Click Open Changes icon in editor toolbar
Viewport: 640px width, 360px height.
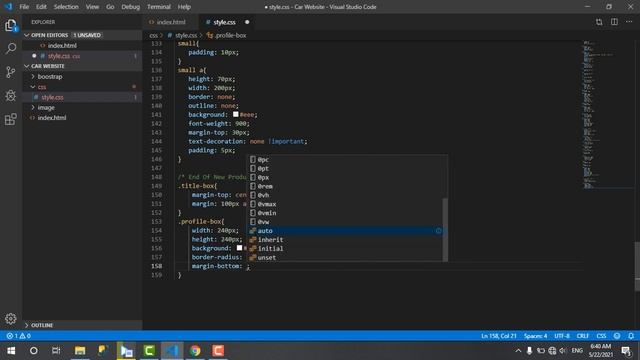pos(599,22)
